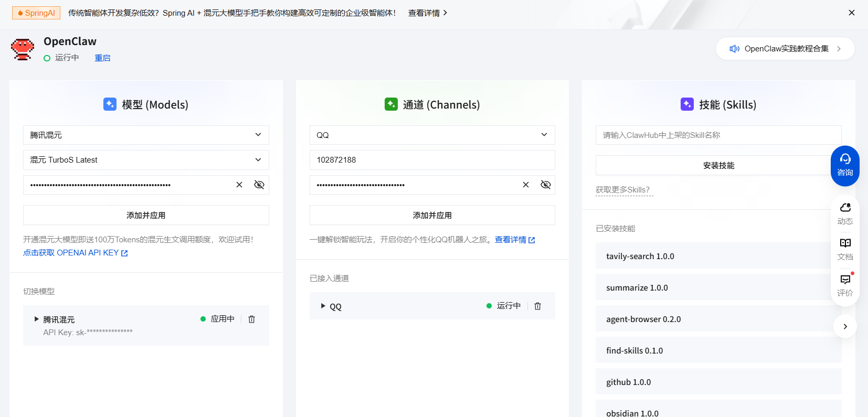Open OpenClaw实践教程合集 tutorial button
The height and width of the screenshot is (417, 868).
pyautogui.click(x=785, y=49)
